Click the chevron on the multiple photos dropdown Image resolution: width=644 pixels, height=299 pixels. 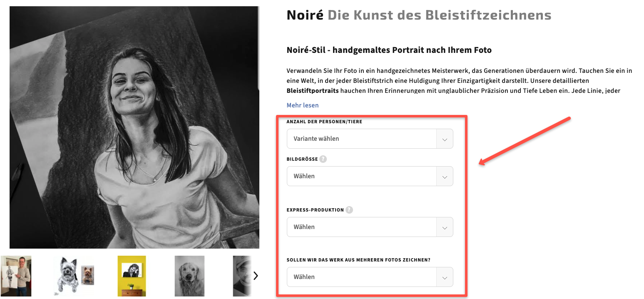coord(445,277)
